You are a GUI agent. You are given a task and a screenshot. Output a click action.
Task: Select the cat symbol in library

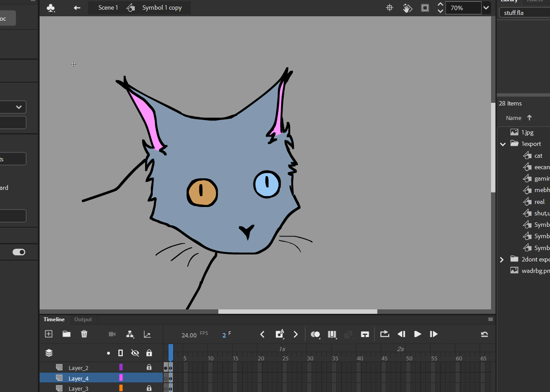click(538, 156)
